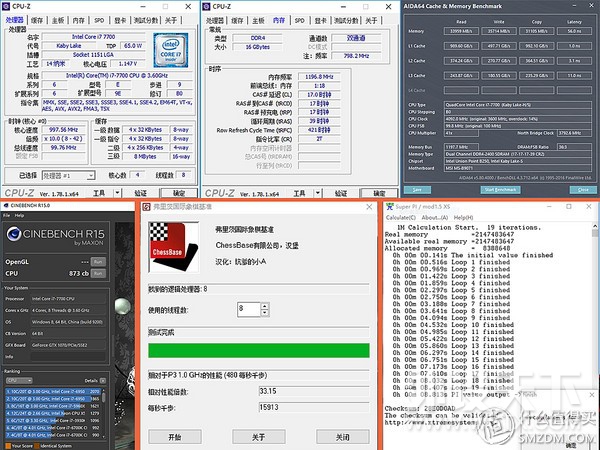The image size is (600, 450).
Task: Click AIDA64 CPU Type 'QuadCore Intel Core i7-7700' field
Action: [x=518, y=105]
